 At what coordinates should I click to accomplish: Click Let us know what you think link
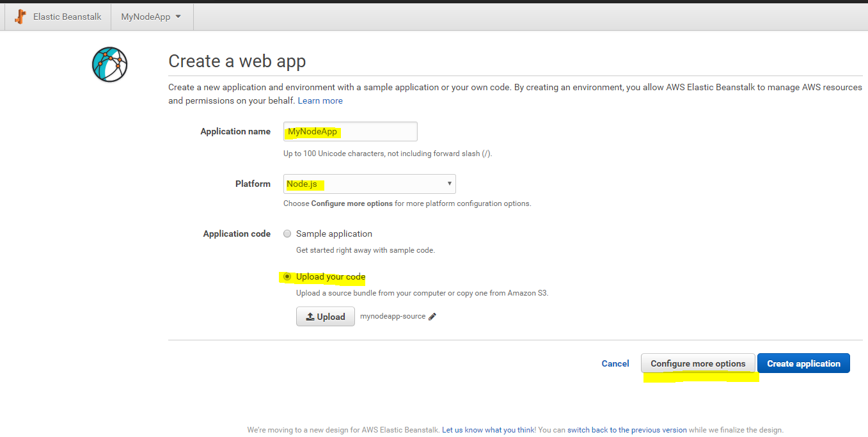pyautogui.click(x=489, y=430)
